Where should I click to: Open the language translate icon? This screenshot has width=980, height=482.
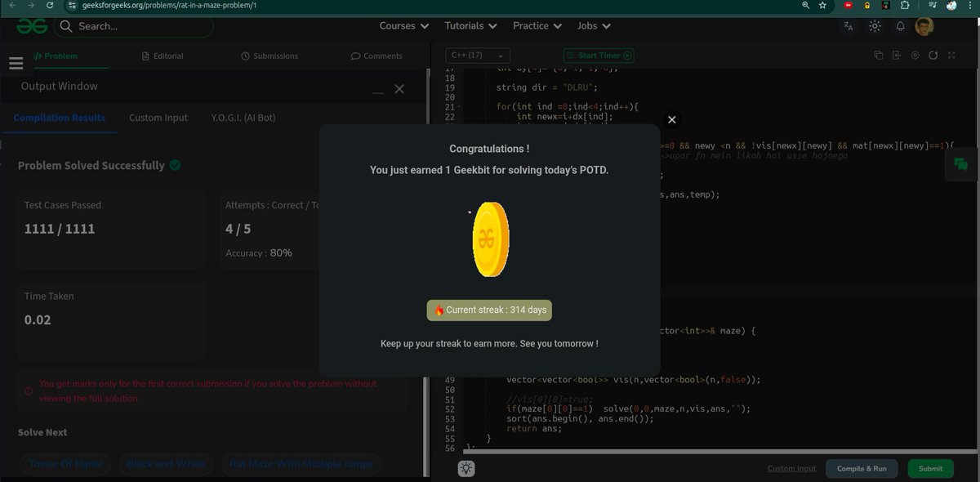tap(849, 26)
